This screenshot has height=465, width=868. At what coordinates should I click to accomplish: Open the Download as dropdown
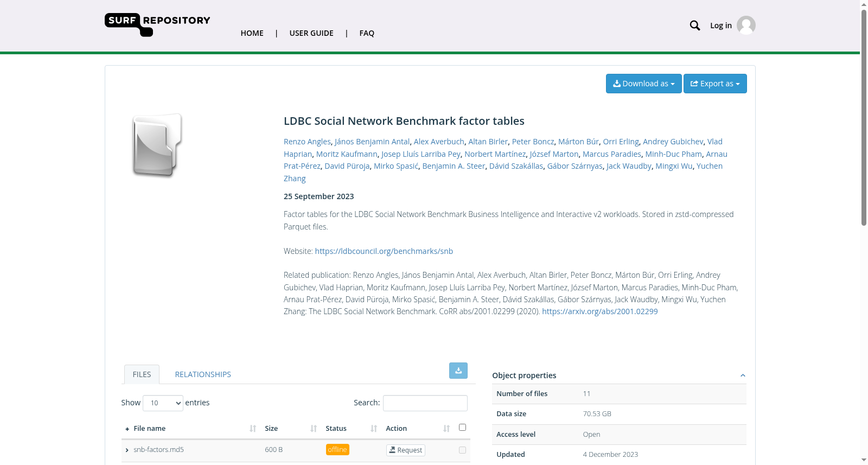(x=644, y=84)
